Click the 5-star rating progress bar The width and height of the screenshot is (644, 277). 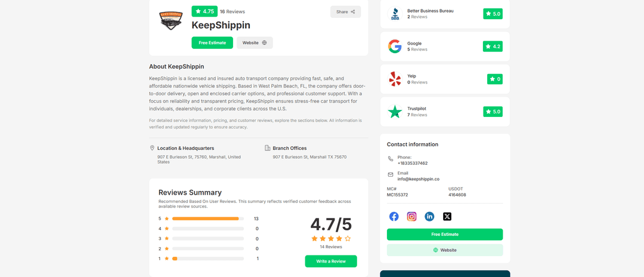pyautogui.click(x=208, y=218)
